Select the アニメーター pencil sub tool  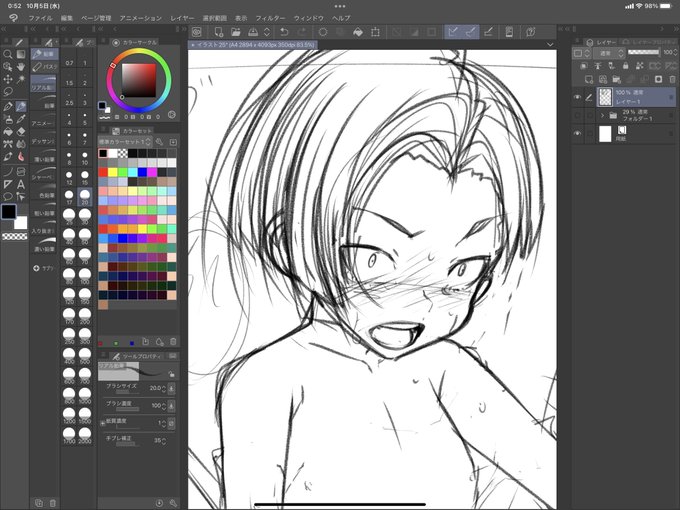44,120
